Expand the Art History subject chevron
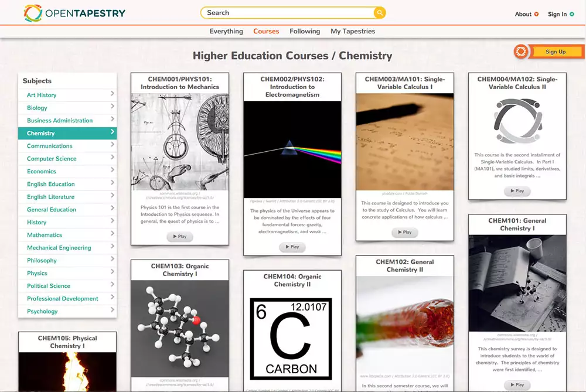The height and width of the screenshot is (392, 586). (x=112, y=94)
